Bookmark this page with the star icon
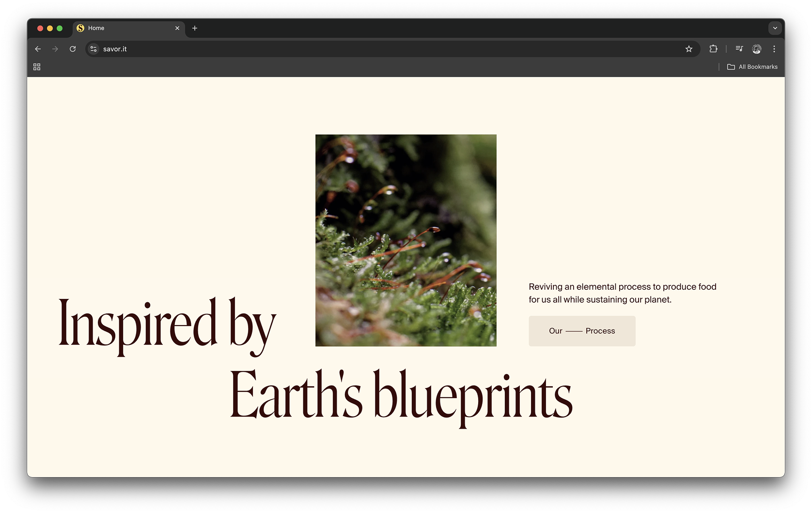 click(688, 49)
